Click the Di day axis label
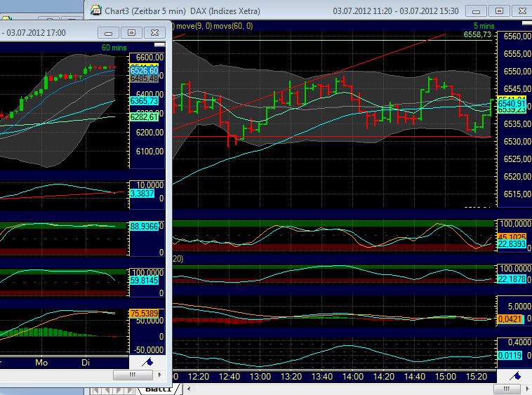The width and height of the screenshot is (532, 395). (86, 363)
